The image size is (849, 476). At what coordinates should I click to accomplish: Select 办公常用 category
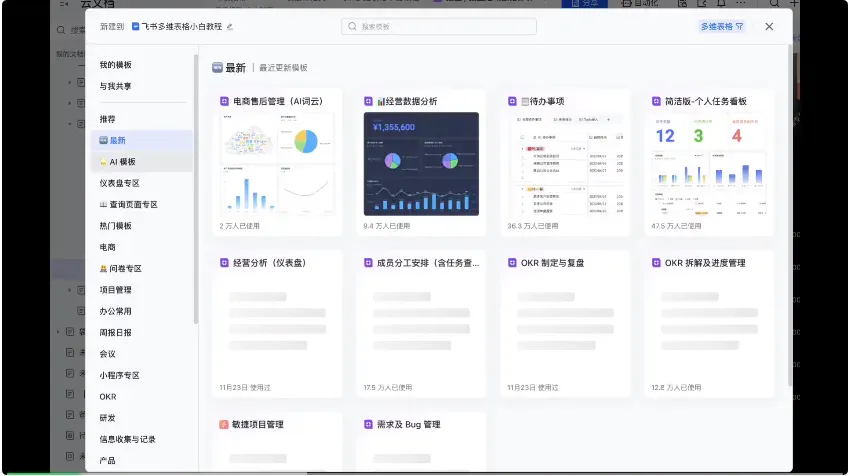coord(115,311)
